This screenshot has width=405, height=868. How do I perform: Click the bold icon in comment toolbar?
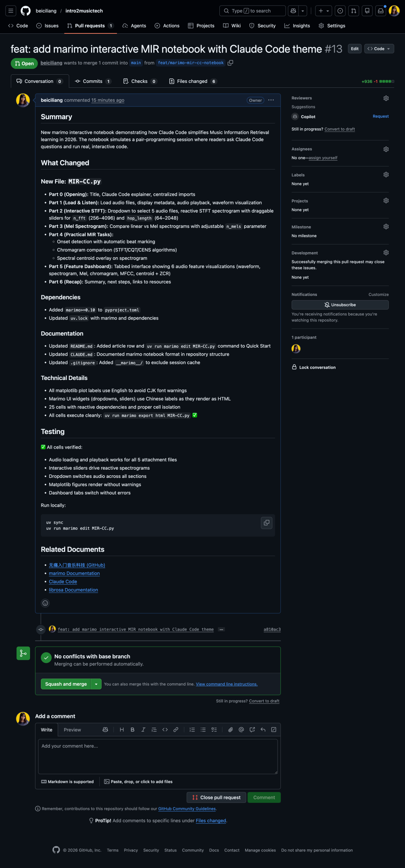click(x=132, y=730)
